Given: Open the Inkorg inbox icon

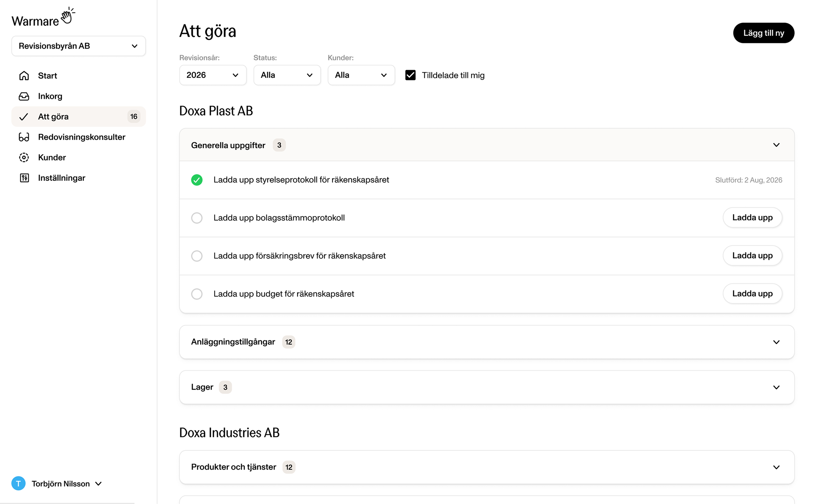Looking at the screenshot, I should pos(24,96).
